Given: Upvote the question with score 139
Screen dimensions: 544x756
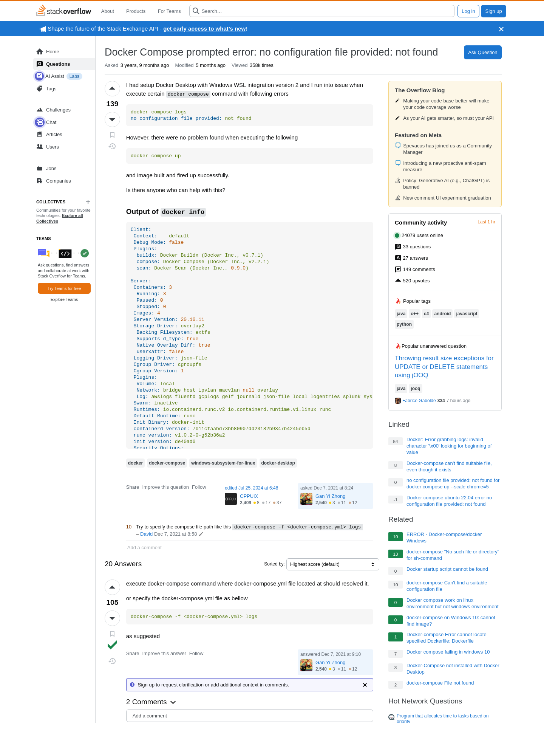Looking at the screenshot, I should coord(112,88).
